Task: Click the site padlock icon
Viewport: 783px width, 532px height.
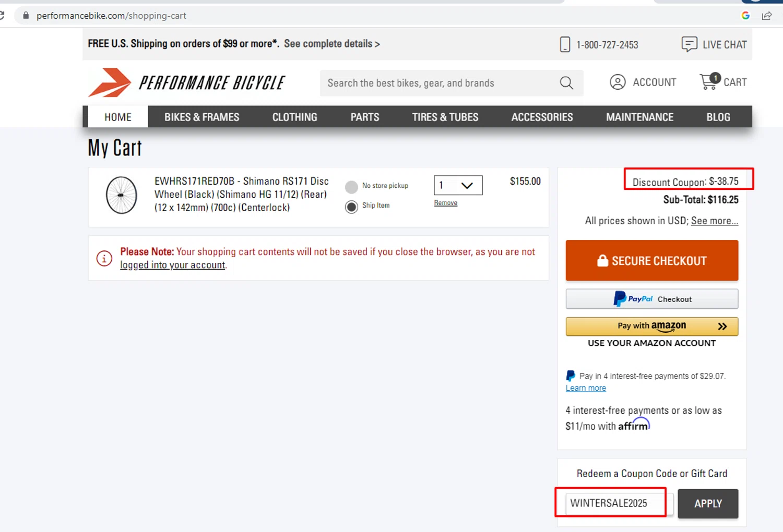Action: pos(26,16)
